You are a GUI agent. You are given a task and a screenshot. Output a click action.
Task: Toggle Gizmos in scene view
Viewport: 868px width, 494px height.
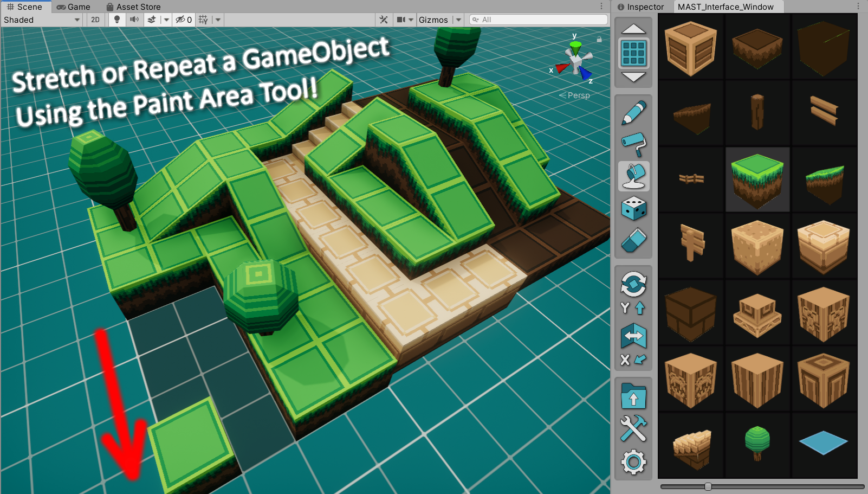tap(433, 20)
